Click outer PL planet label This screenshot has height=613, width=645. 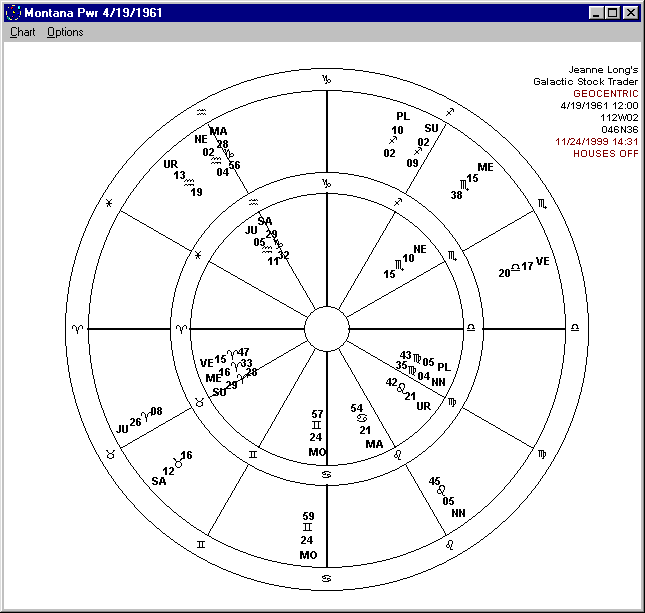click(x=403, y=116)
